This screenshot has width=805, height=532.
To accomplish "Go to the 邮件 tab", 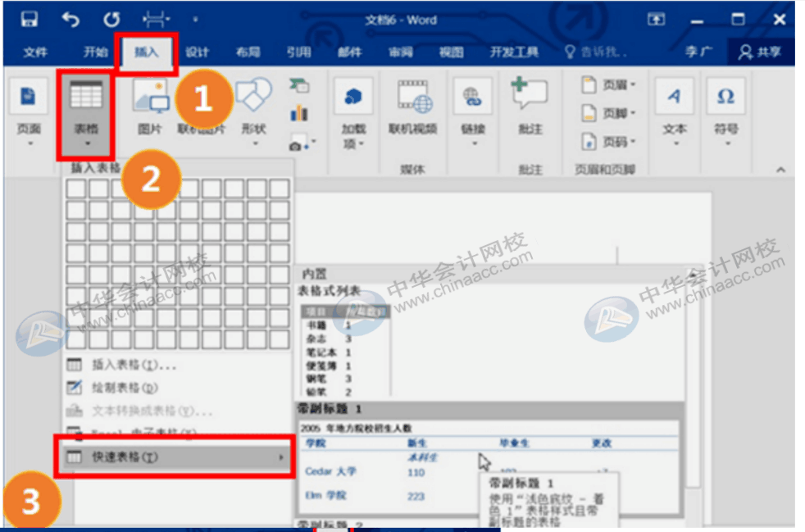I will [x=349, y=52].
